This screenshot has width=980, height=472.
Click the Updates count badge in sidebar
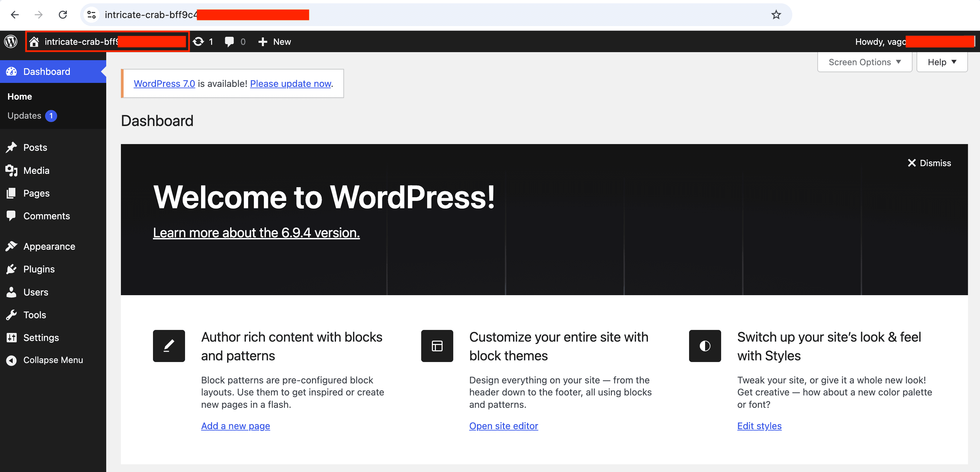tap(51, 116)
